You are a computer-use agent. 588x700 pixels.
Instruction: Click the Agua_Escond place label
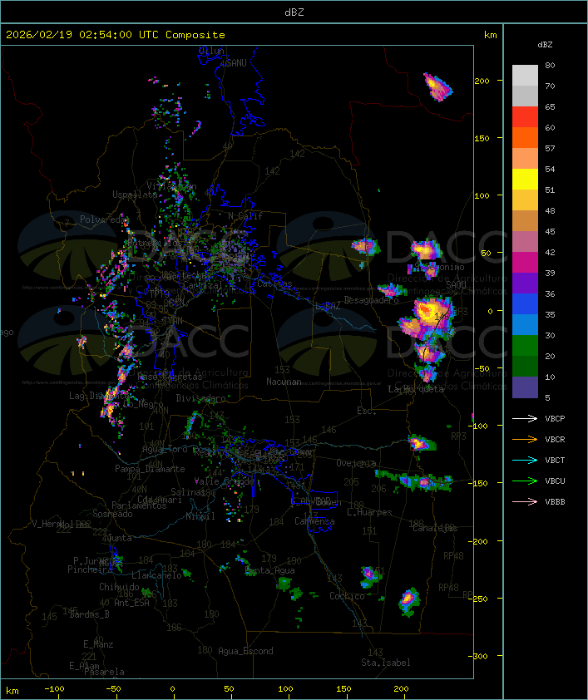245,651
